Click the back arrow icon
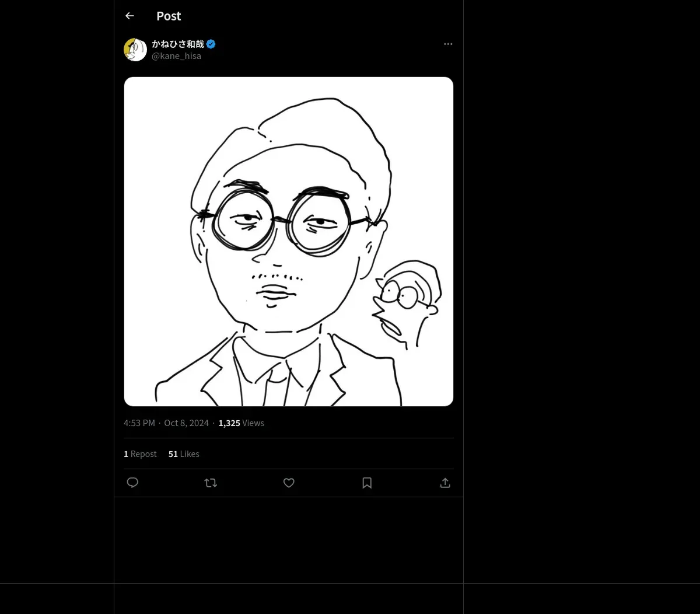 pyautogui.click(x=129, y=16)
